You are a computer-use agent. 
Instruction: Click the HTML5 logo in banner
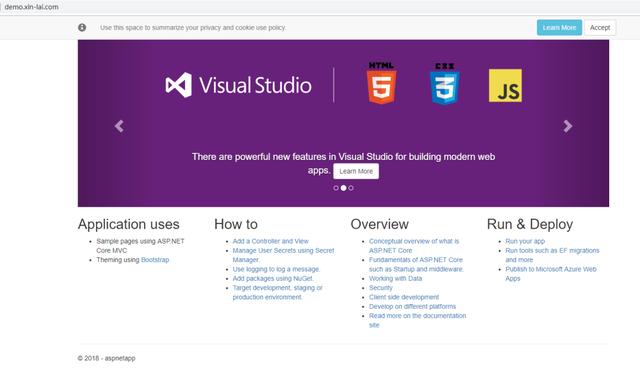[x=381, y=83]
